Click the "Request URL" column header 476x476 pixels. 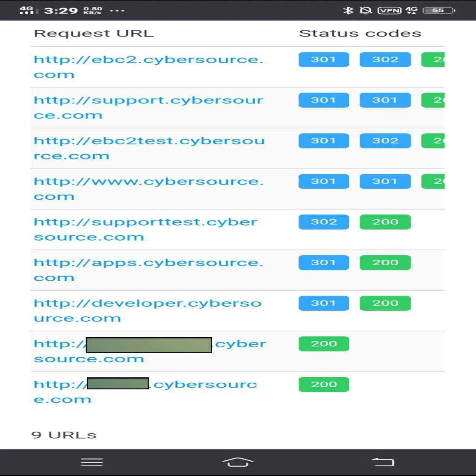point(94,33)
